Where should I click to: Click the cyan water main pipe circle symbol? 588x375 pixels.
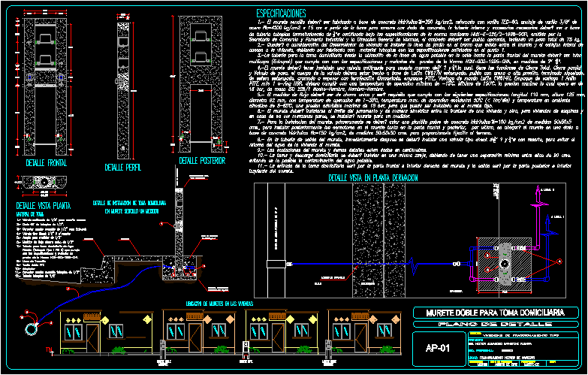click(x=33, y=330)
